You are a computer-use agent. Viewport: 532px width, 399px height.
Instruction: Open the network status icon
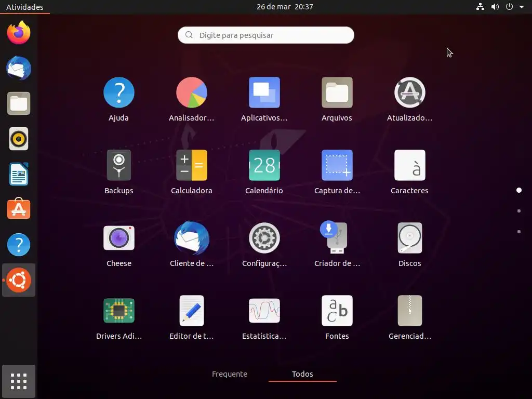coord(480,7)
